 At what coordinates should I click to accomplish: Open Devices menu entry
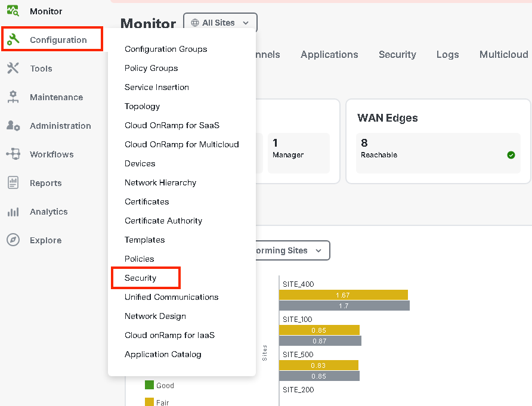(140, 163)
